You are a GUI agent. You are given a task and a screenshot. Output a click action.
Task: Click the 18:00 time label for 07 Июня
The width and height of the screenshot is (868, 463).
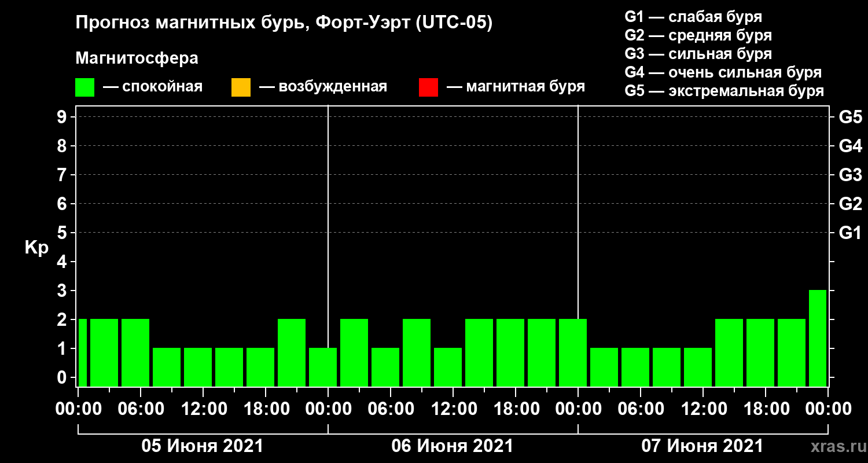click(x=766, y=409)
